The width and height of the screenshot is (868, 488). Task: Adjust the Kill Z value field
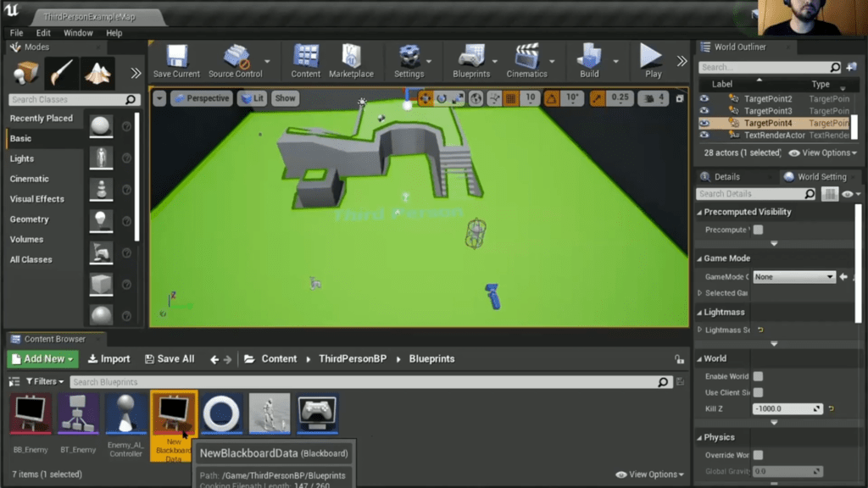click(x=787, y=409)
